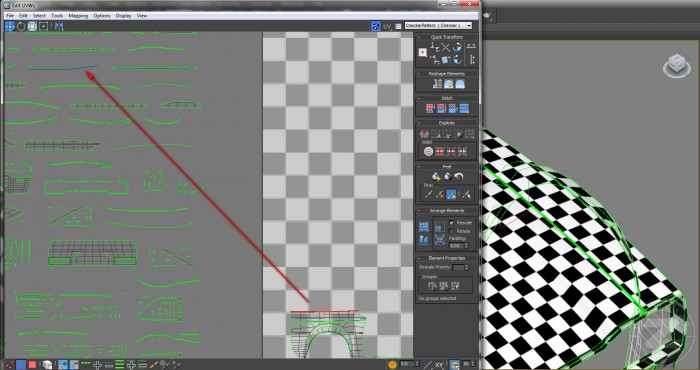Open the View menu

coord(142,16)
